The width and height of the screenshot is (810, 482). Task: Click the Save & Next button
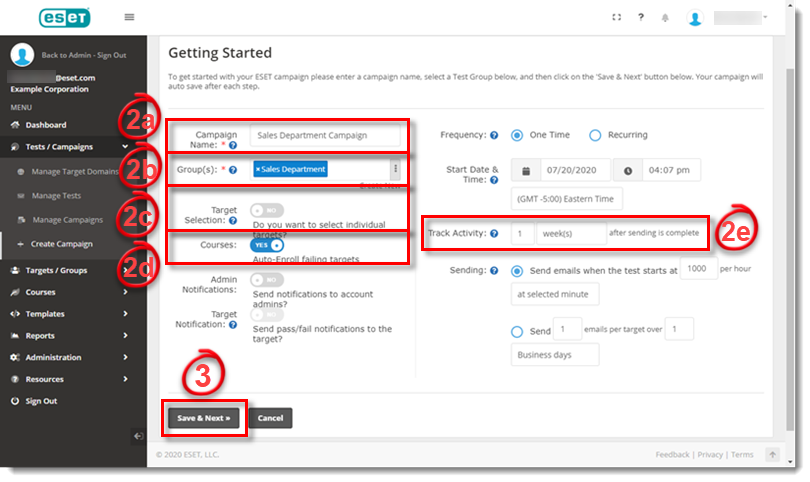204,417
